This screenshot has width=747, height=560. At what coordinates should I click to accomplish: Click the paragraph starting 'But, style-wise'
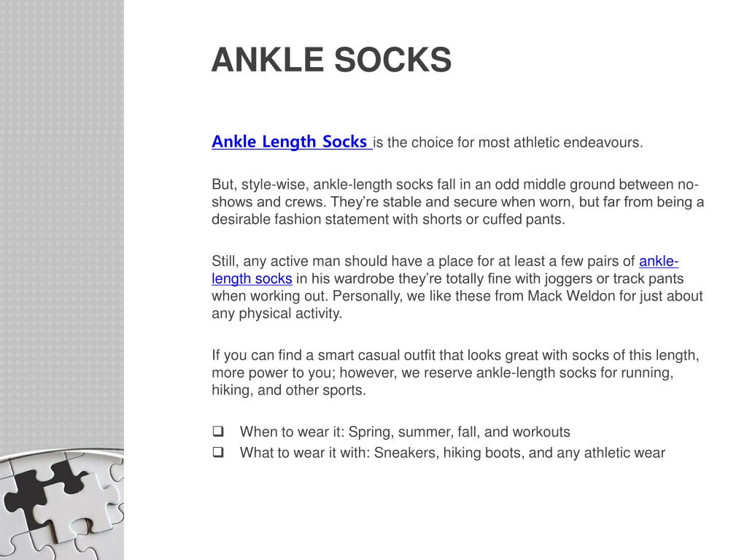click(x=457, y=201)
